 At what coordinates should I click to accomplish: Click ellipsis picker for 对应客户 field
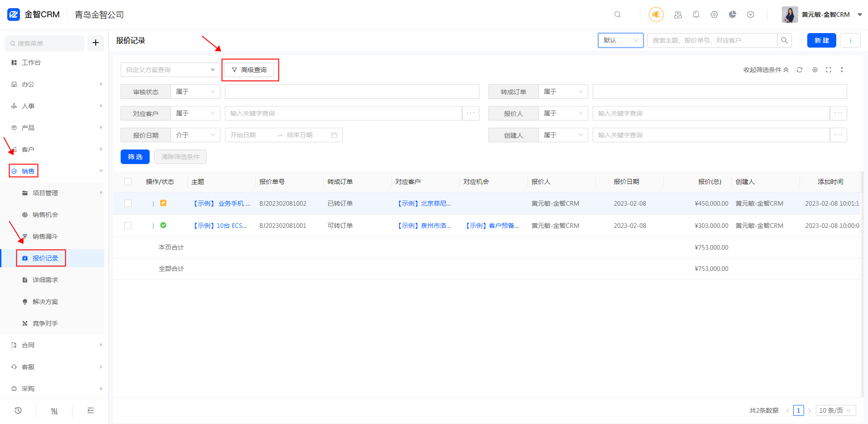471,113
